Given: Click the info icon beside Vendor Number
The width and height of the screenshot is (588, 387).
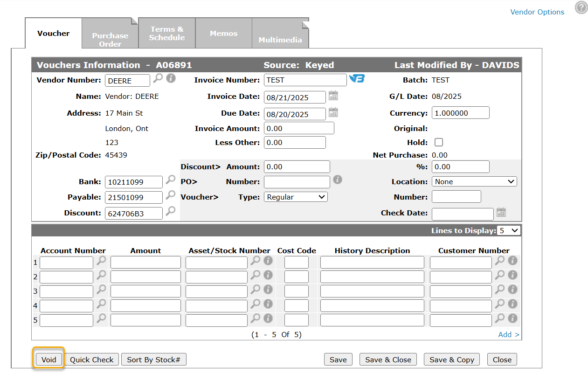Looking at the screenshot, I should tap(171, 78).
